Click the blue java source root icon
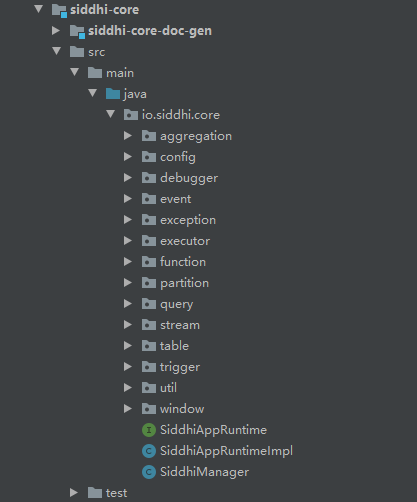This screenshot has height=502, width=417. click(x=113, y=94)
